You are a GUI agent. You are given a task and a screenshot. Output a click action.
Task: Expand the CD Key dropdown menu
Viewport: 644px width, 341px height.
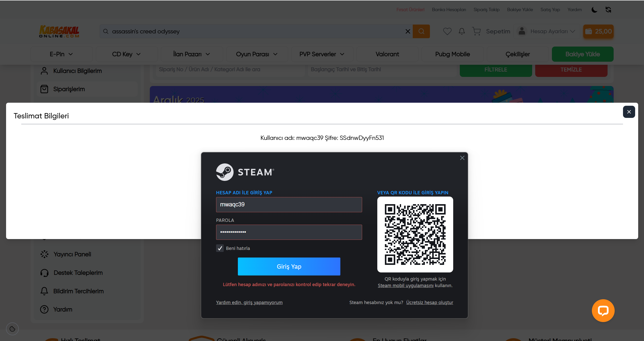pos(127,54)
